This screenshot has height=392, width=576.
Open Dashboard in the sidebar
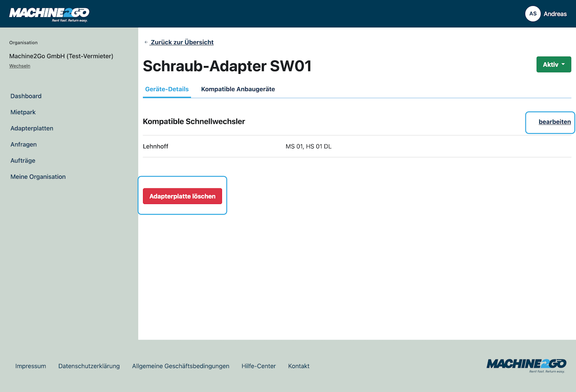tap(26, 96)
